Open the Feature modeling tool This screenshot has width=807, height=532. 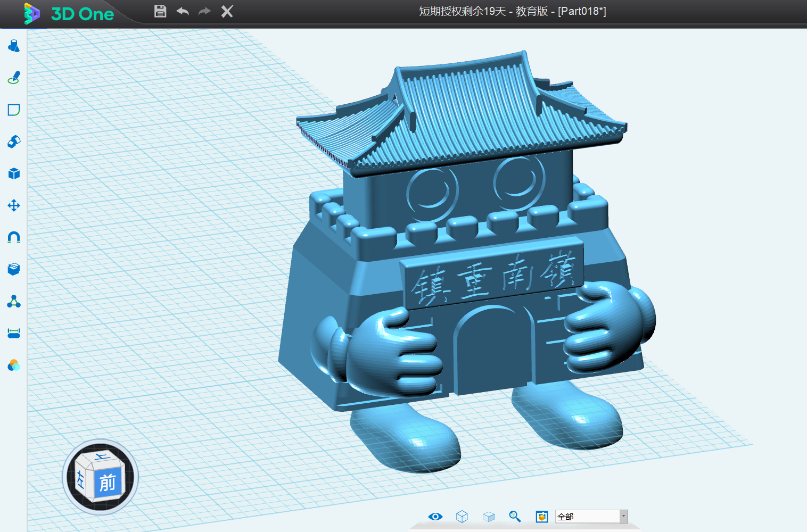coord(14,142)
